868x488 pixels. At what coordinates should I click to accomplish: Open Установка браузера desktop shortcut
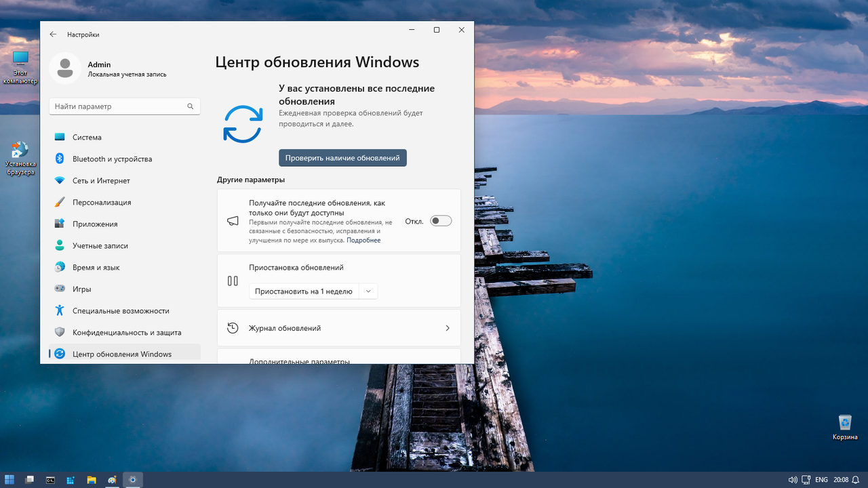tap(20, 159)
